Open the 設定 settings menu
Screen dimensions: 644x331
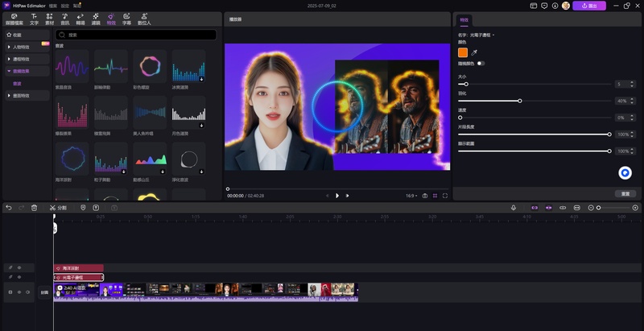65,6
